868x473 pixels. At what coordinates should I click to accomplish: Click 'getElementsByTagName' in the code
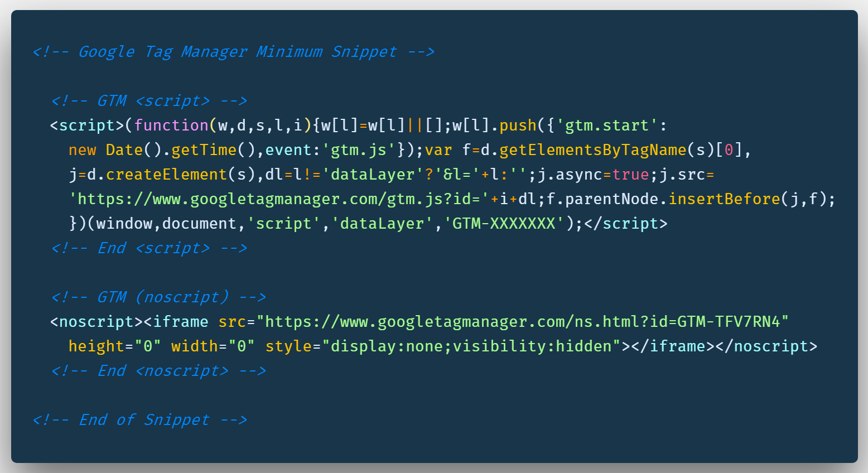(x=592, y=150)
